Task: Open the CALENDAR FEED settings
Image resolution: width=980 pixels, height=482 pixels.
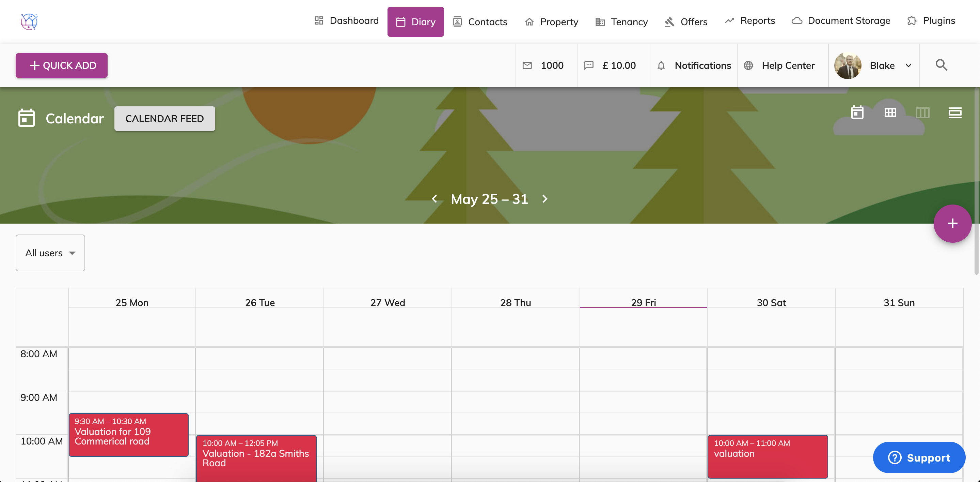Action: pos(165,118)
